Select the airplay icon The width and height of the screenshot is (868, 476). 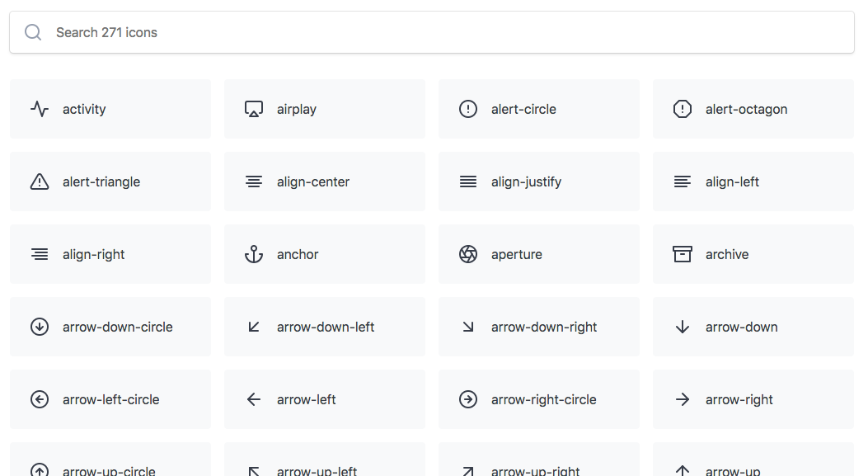(254, 109)
